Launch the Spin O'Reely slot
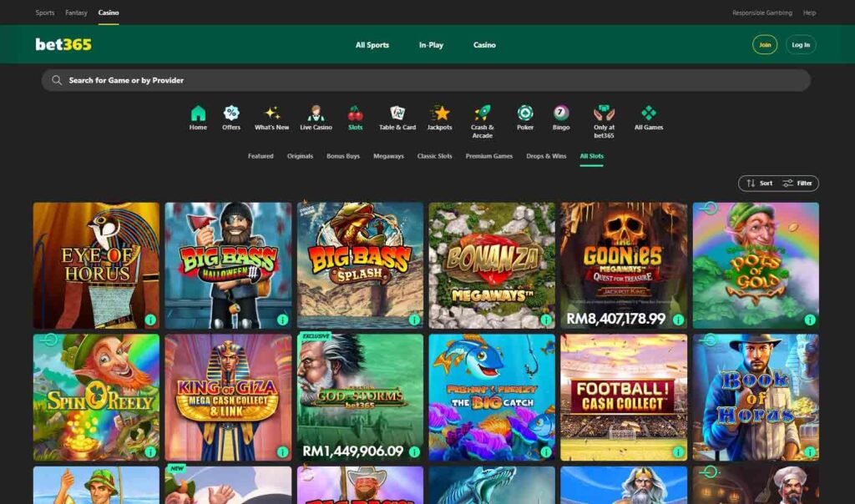This screenshot has height=504, width=855. (96, 397)
